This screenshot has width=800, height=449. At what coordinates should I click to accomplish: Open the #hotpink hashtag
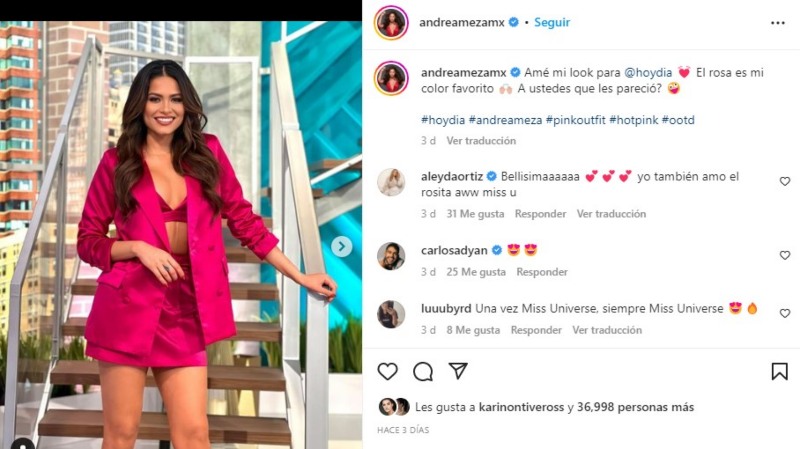[x=634, y=120]
